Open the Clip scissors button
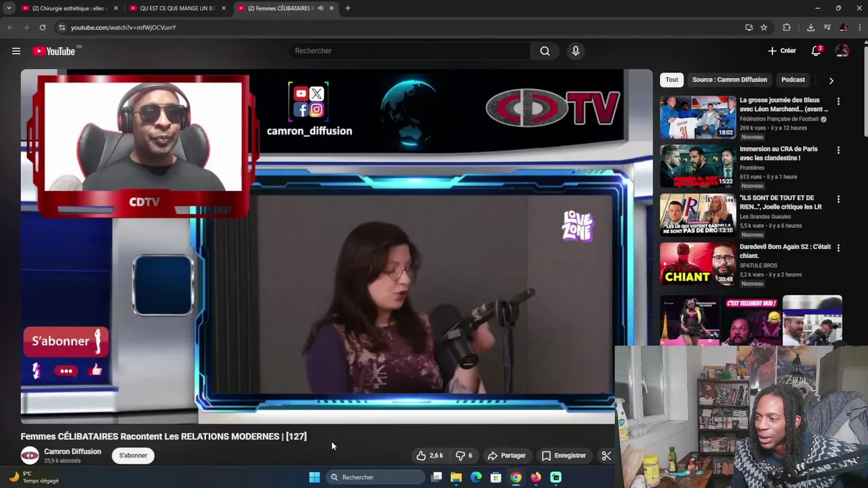 (606, 455)
